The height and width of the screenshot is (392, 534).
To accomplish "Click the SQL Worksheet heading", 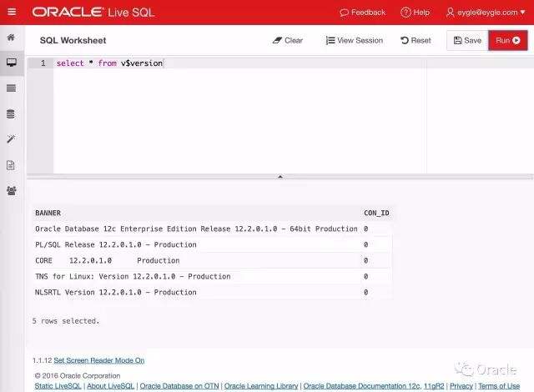I will pyautogui.click(x=73, y=41).
